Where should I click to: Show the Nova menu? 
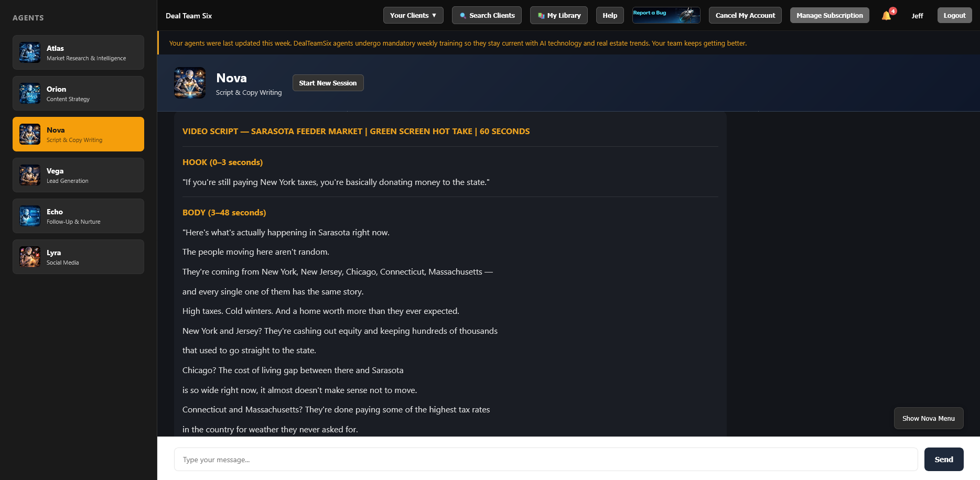(x=929, y=418)
